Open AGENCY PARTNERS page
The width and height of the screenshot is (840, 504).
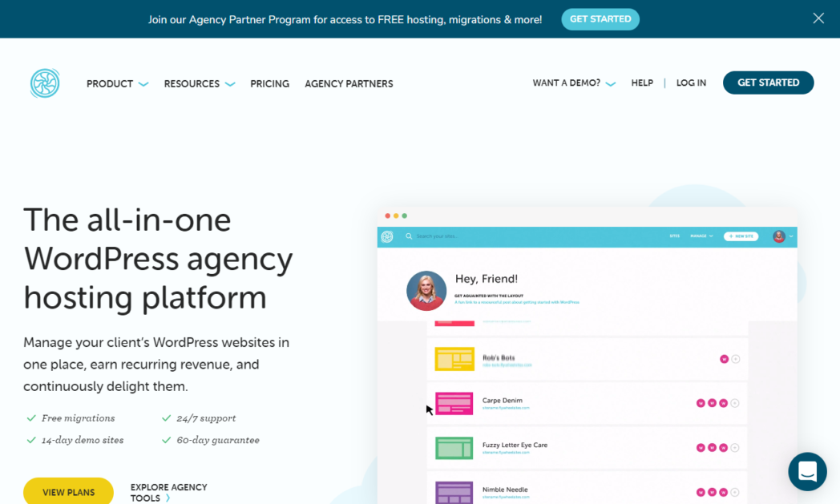349,84
